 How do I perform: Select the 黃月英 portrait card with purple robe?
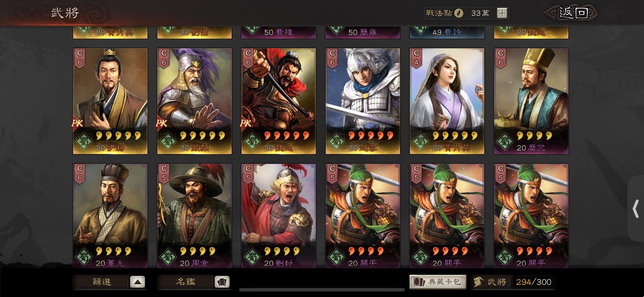(447, 101)
